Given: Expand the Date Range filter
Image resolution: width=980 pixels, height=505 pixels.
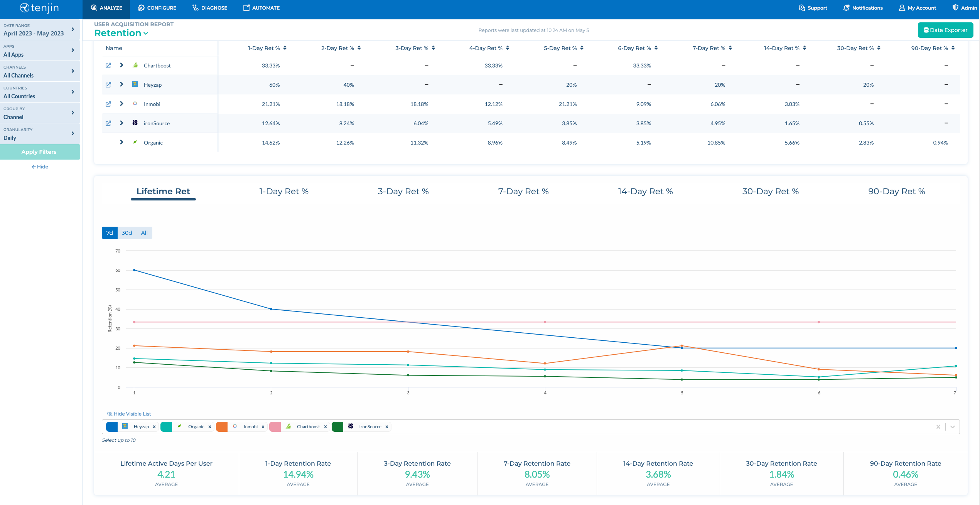Looking at the screenshot, I should [40, 30].
